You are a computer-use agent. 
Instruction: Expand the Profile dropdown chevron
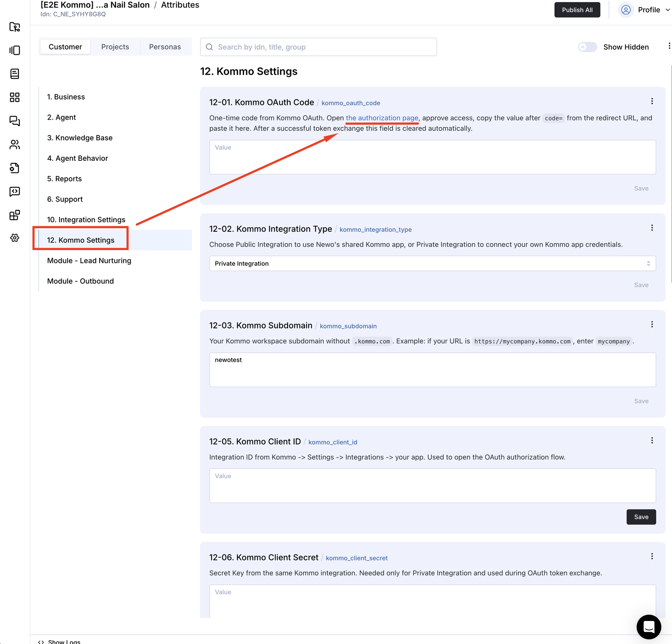pyautogui.click(x=667, y=10)
